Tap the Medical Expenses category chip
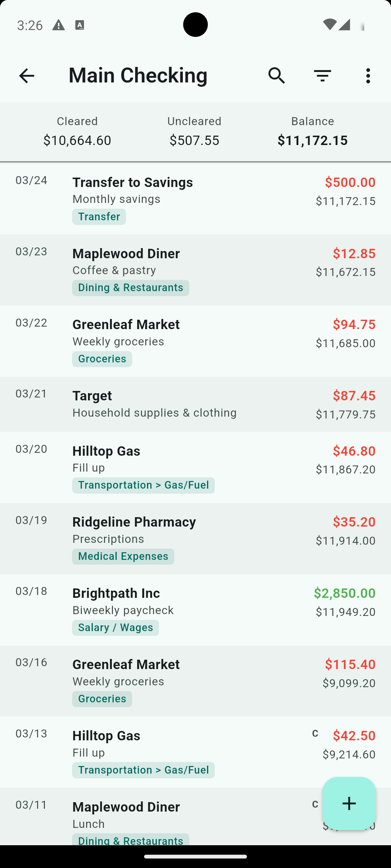Viewport: 391px width, 868px height. click(123, 556)
